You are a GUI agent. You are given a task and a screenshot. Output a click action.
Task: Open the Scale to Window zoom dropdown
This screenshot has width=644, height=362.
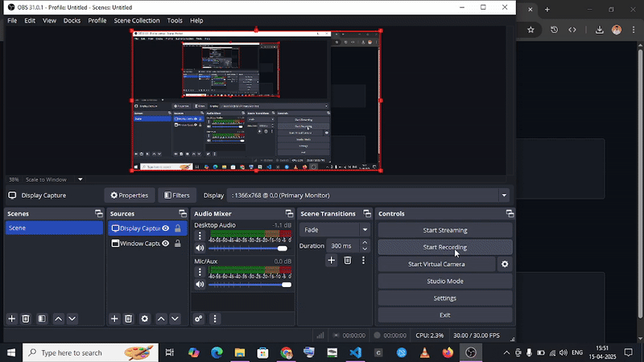point(80,179)
